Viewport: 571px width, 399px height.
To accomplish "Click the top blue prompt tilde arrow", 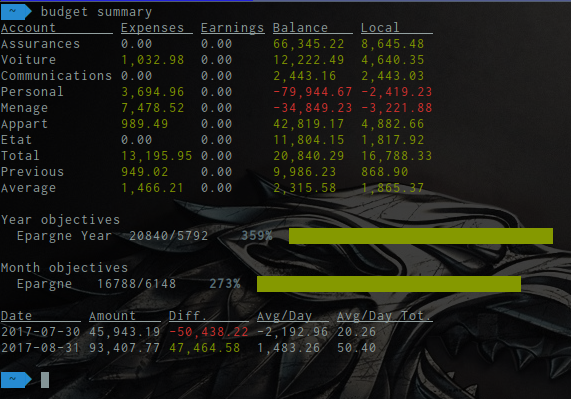I will 16,12.
